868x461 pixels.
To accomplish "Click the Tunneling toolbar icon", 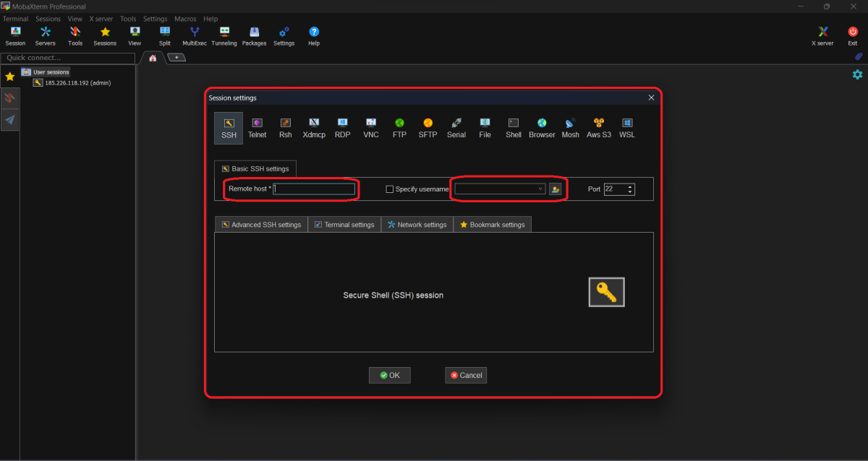I will tap(224, 35).
